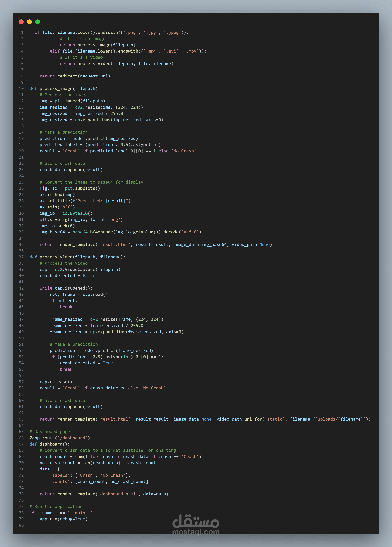Image resolution: width=392 pixels, height=547 pixels.
Task: Click 'return redirect(request.url)' line
Action: (x=75, y=76)
